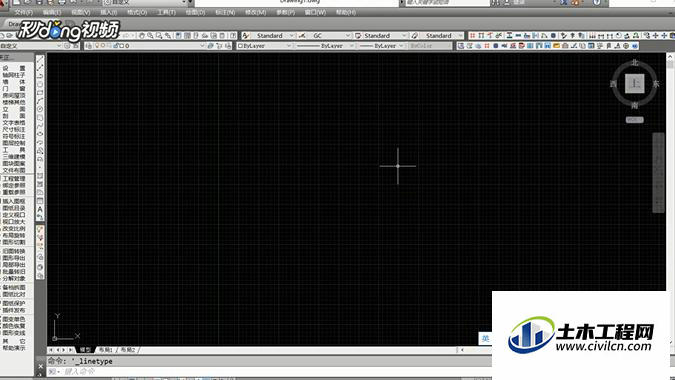Open the 窗口(W) menu
Viewport: 675px width, 380px height.
pos(315,12)
